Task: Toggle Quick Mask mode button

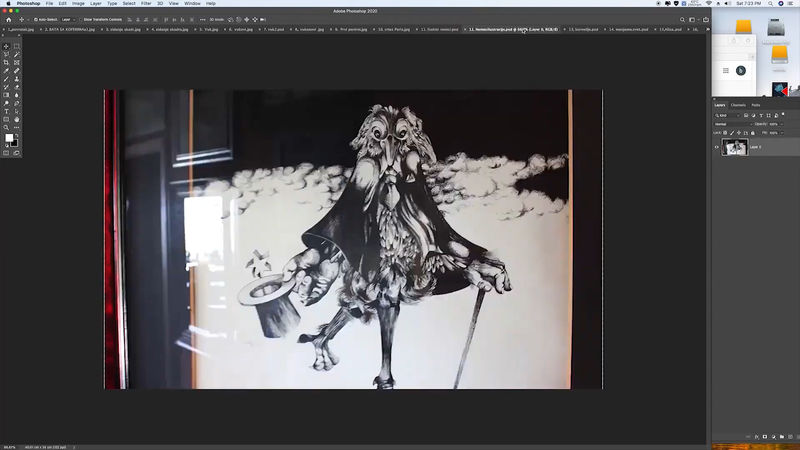Action: click(x=6, y=153)
